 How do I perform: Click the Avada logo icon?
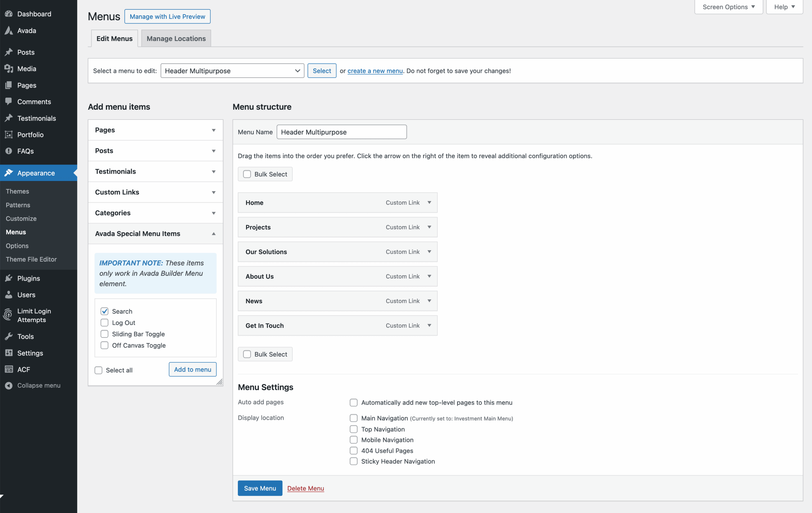pos(9,31)
